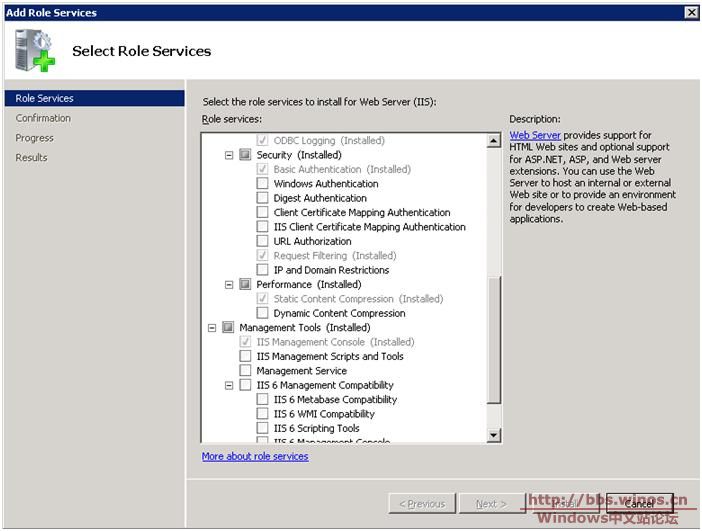Select the ODBC Logging (Installed) row
702x531 pixels.
click(x=329, y=141)
